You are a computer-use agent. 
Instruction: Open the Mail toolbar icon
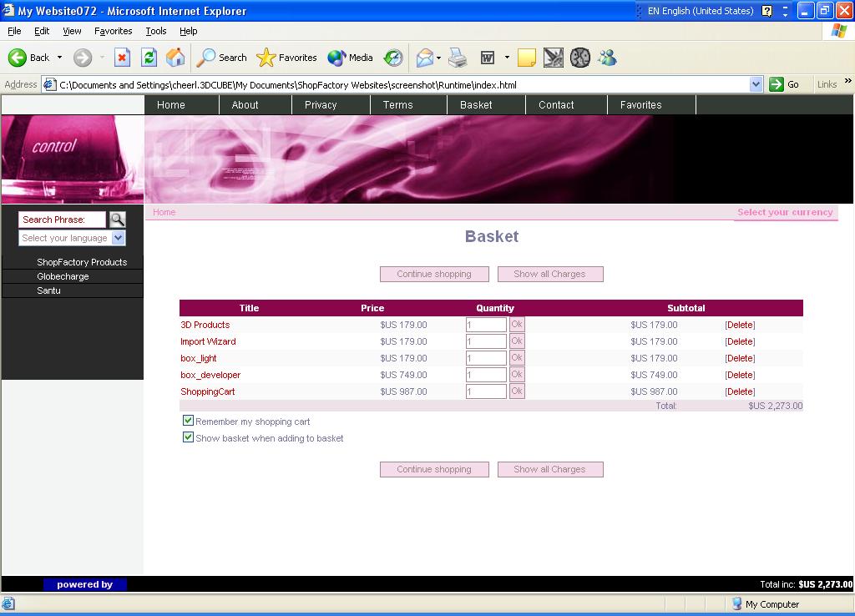coord(425,58)
